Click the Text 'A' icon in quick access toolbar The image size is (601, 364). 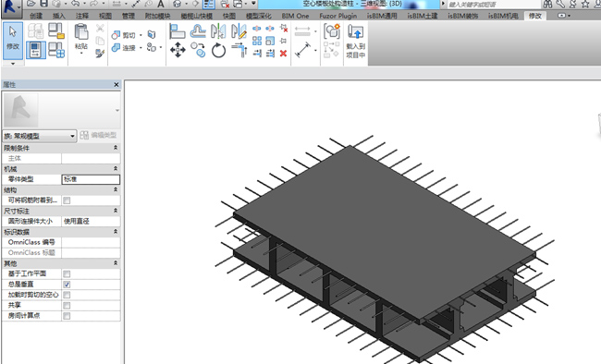tap(161, 4)
